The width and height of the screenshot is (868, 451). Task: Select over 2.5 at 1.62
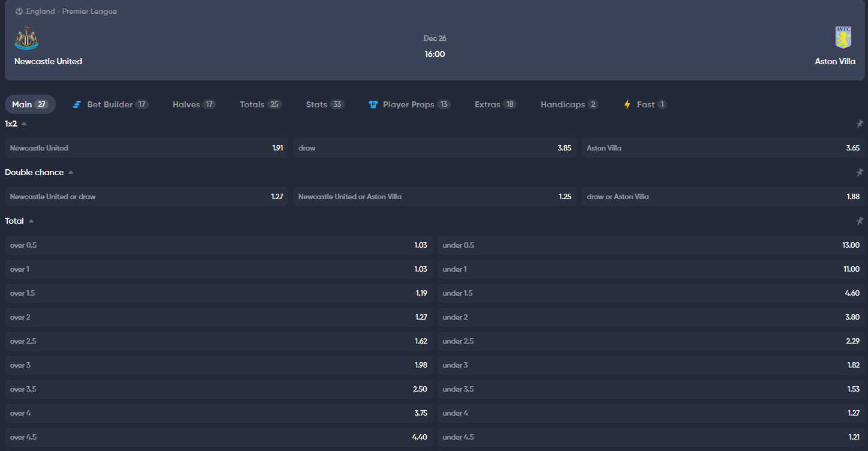coord(219,341)
